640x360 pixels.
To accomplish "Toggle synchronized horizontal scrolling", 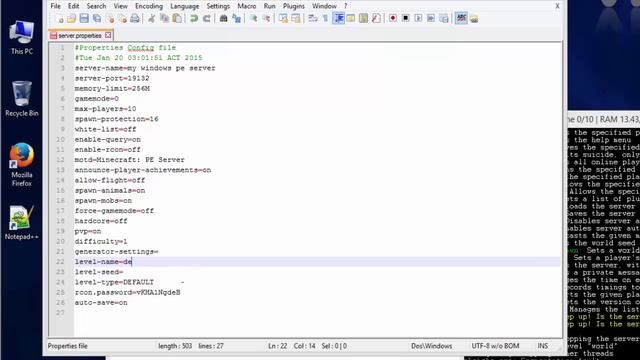I will (296, 18).
